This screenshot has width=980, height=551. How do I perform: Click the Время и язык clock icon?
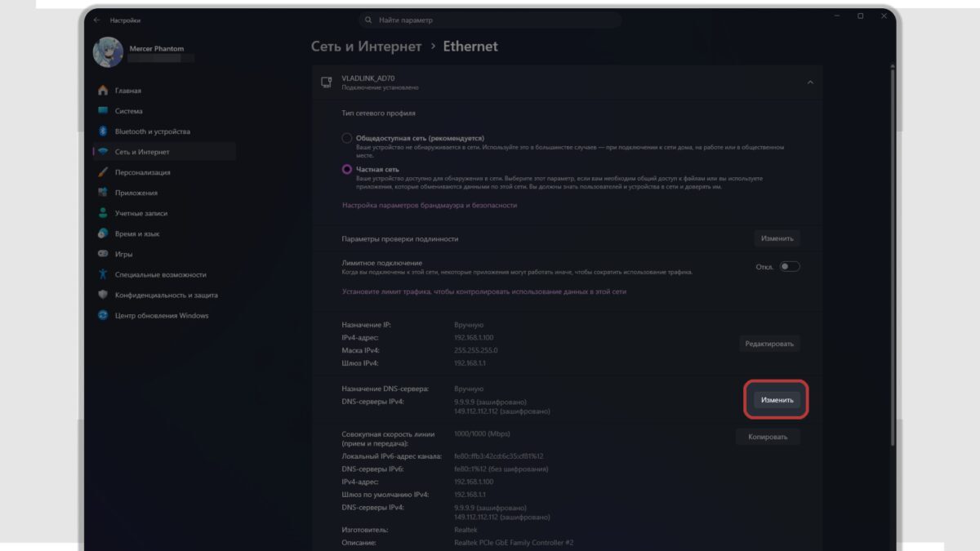click(103, 233)
